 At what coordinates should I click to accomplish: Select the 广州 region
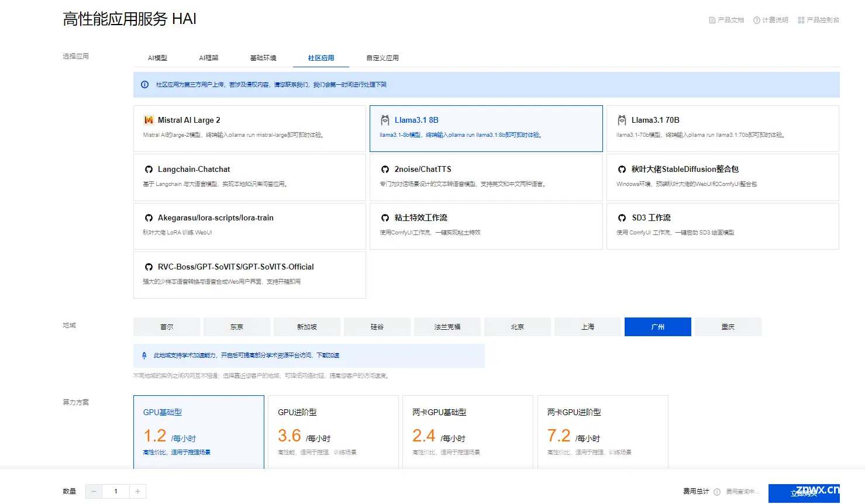[x=658, y=327]
